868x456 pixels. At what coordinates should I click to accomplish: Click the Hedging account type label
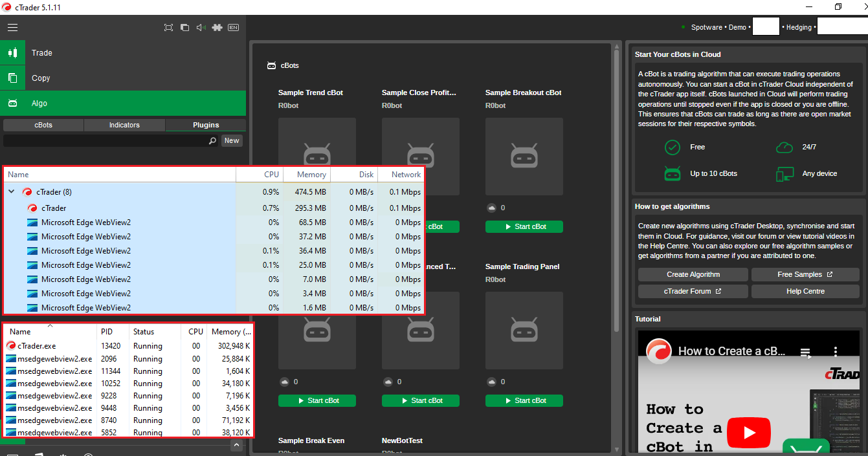[798, 27]
